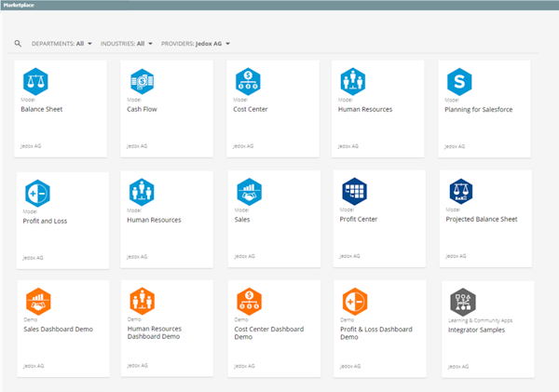The width and height of the screenshot is (559, 392).
Task: Click the Profit Center grid icon
Action: 354,191
